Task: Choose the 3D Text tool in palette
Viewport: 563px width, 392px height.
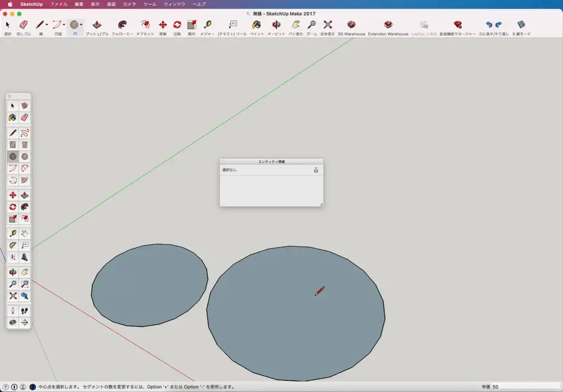Action: 24,257
